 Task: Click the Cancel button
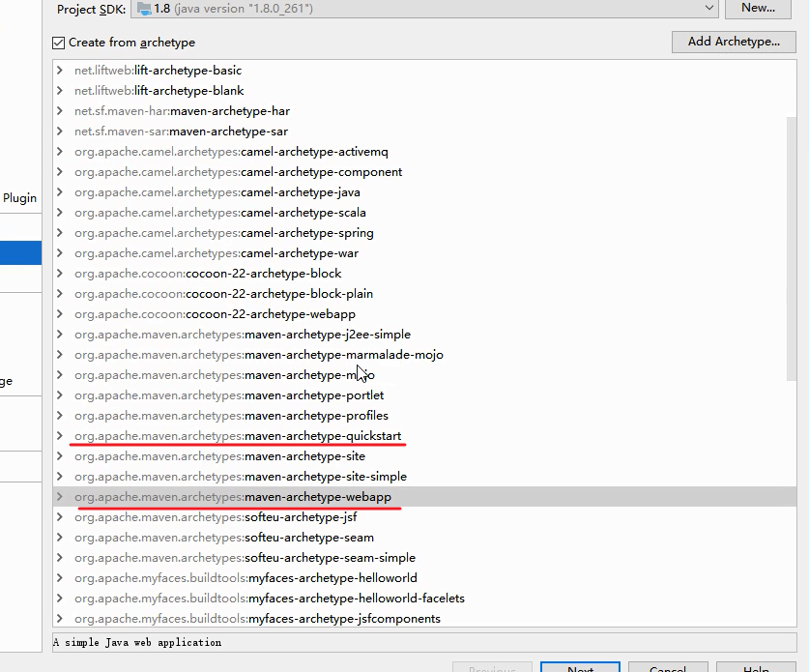point(668,667)
